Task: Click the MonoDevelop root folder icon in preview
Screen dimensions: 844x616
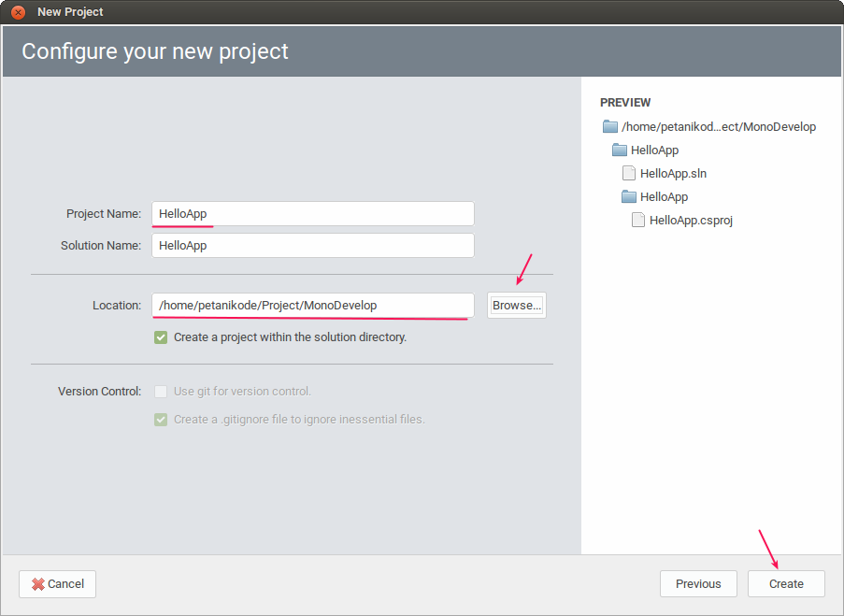Action: click(609, 126)
